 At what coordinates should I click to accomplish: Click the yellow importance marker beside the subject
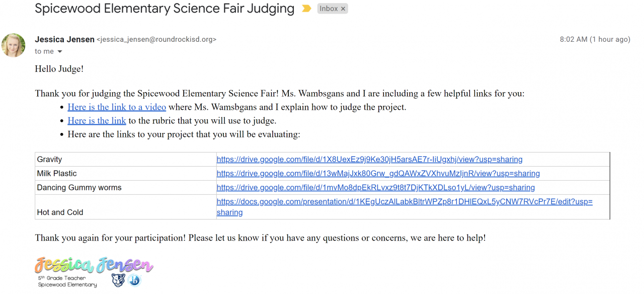(x=306, y=9)
